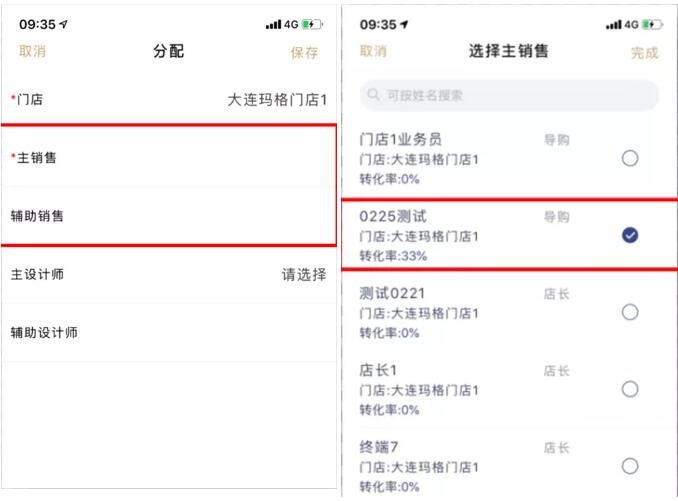The width and height of the screenshot is (678, 501).
Task: Tap 完成 to confirm main salesperson
Action: click(644, 53)
